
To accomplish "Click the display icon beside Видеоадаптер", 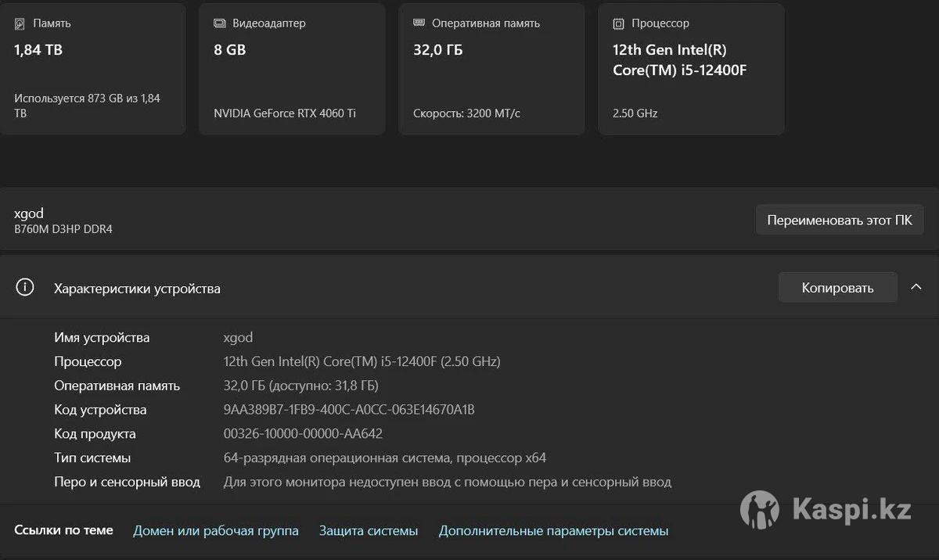I will tap(220, 23).
